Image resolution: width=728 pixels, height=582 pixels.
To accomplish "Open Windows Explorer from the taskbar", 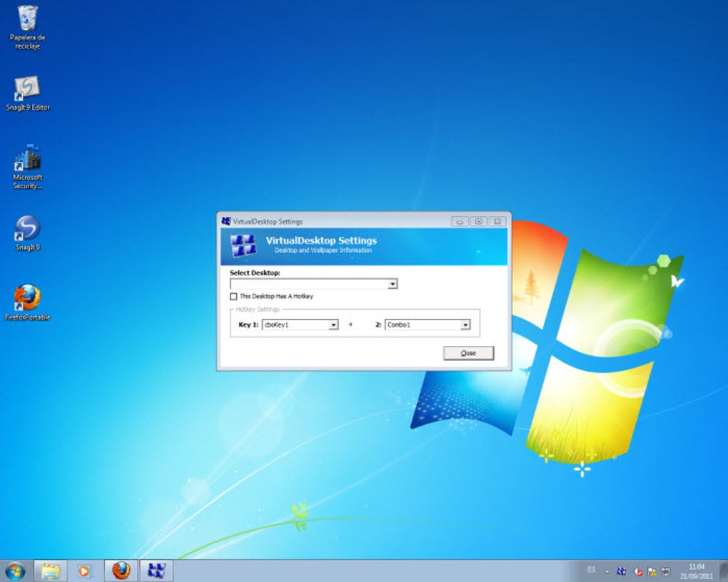I will (x=50, y=571).
